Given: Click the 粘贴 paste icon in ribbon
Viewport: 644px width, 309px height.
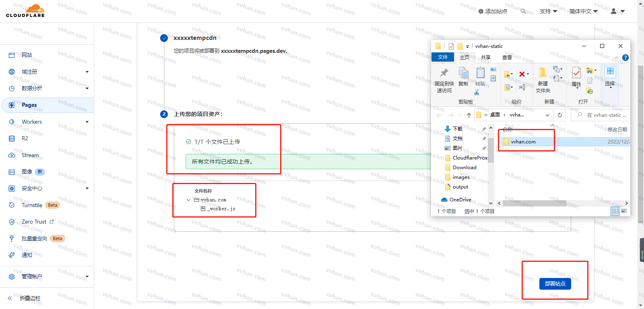Looking at the screenshot, I should click(480, 73).
